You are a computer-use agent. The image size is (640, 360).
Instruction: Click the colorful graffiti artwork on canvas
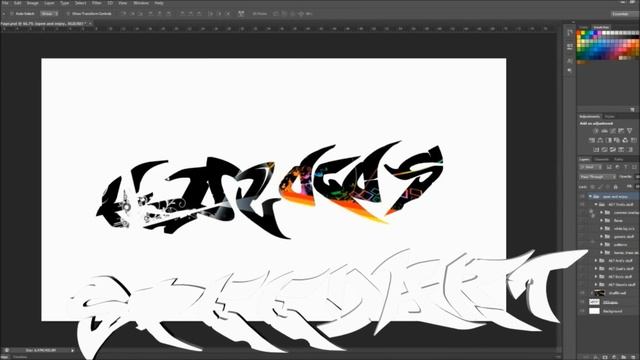pyautogui.click(x=270, y=190)
